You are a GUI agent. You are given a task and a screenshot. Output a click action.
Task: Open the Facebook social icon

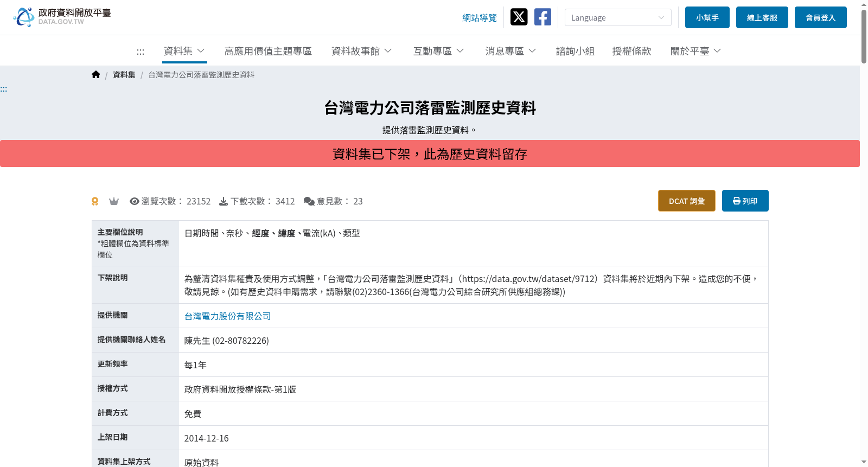[542, 17]
